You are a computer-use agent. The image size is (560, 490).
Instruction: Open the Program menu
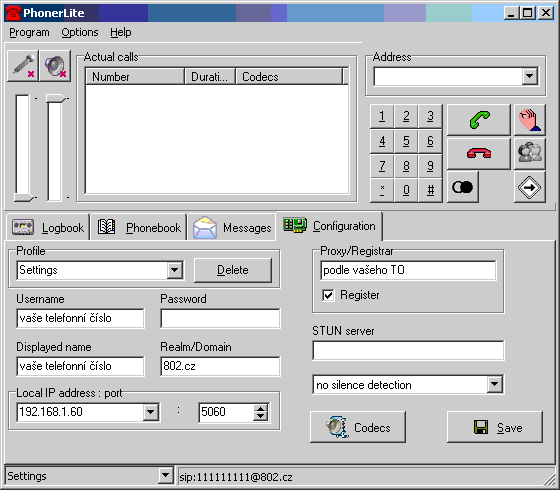click(29, 32)
